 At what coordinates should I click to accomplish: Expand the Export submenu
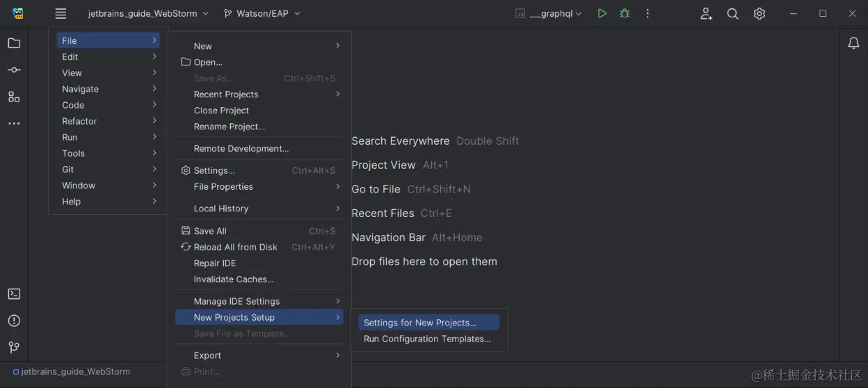coord(259,355)
